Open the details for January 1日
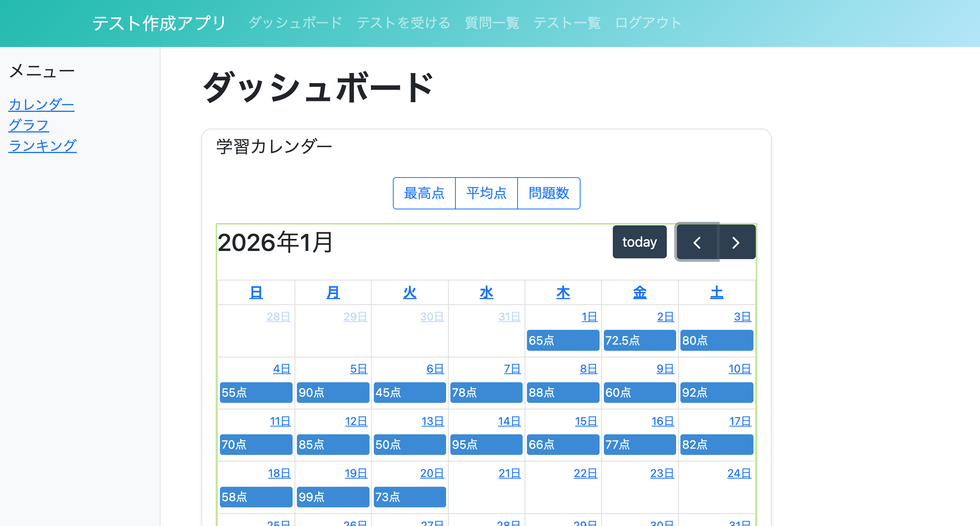The width and height of the screenshot is (980, 526). (589, 316)
